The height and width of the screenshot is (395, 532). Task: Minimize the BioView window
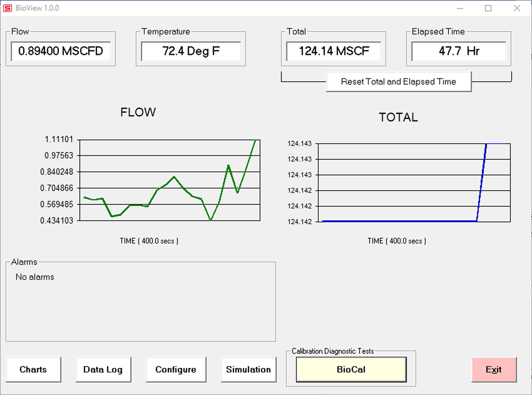tap(460, 8)
